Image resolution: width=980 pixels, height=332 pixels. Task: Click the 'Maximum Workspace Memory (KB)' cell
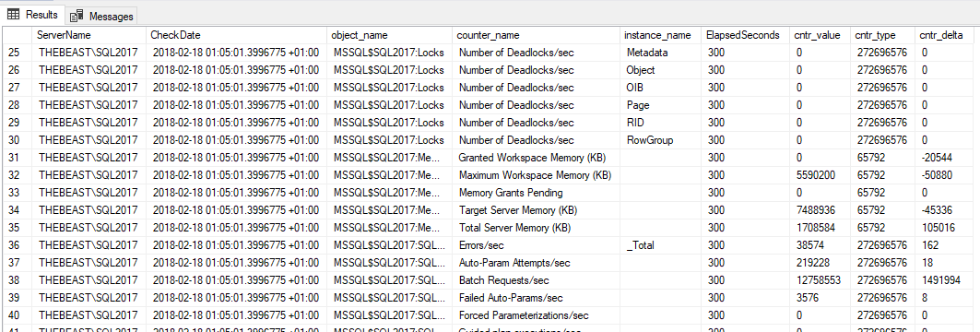[537, 175]
